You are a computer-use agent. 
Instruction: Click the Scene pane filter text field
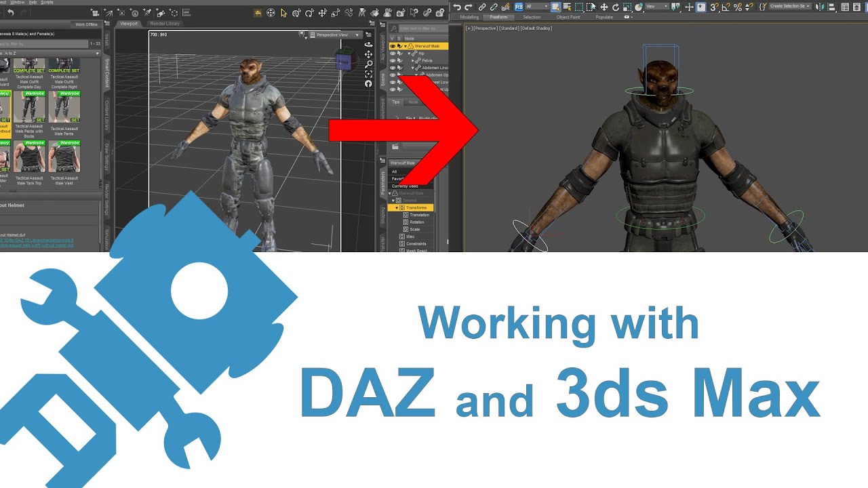click(x=424, y=28)
